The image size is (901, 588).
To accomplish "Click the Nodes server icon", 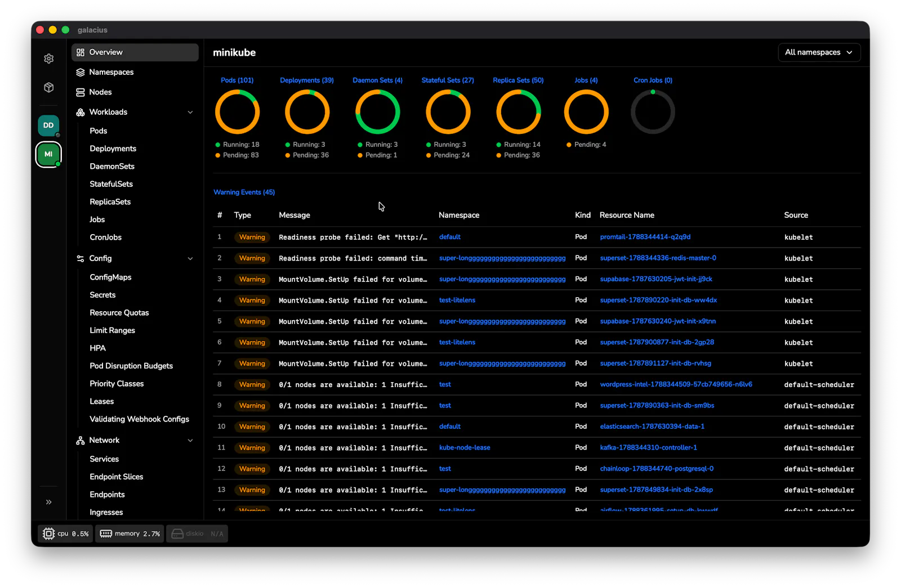I will [x=81, y=92].
